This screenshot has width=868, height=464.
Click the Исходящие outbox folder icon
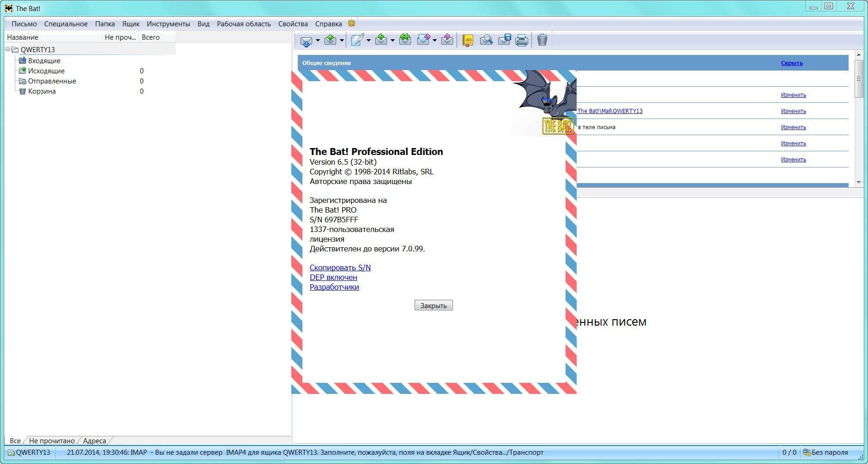click(x=22, y=71)
